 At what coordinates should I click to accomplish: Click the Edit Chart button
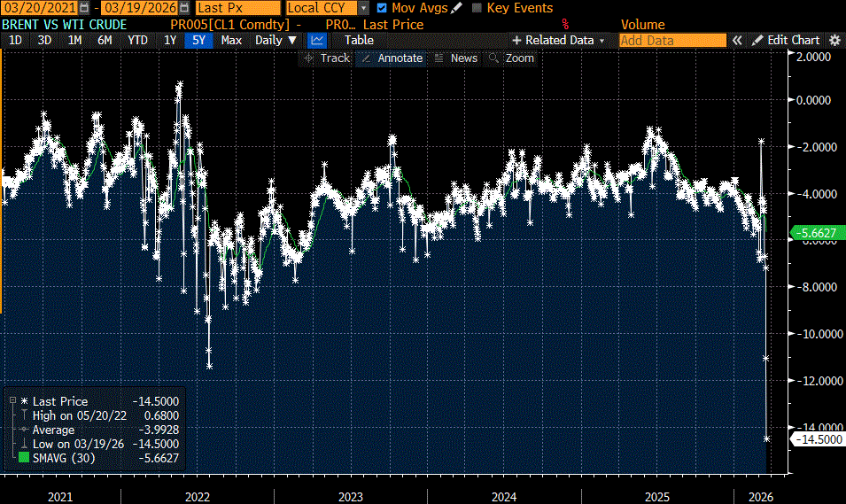[787, 40]
